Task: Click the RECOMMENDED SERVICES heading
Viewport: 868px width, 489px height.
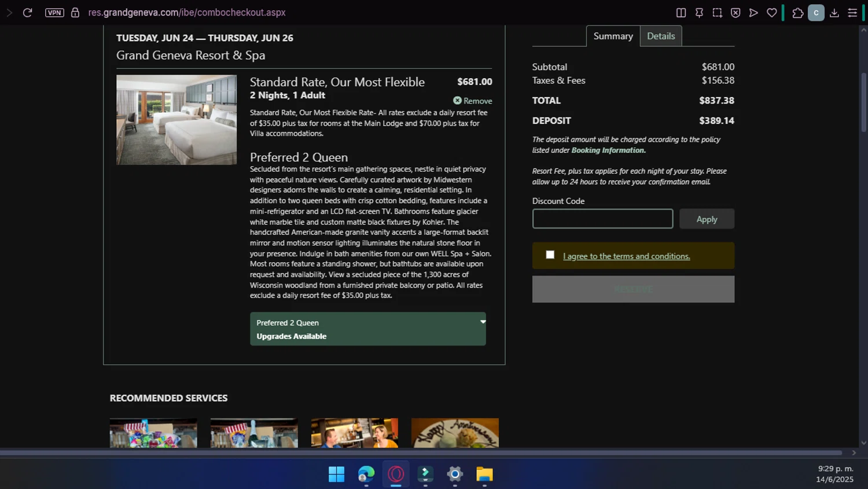Action: click(x=168, y=398)
